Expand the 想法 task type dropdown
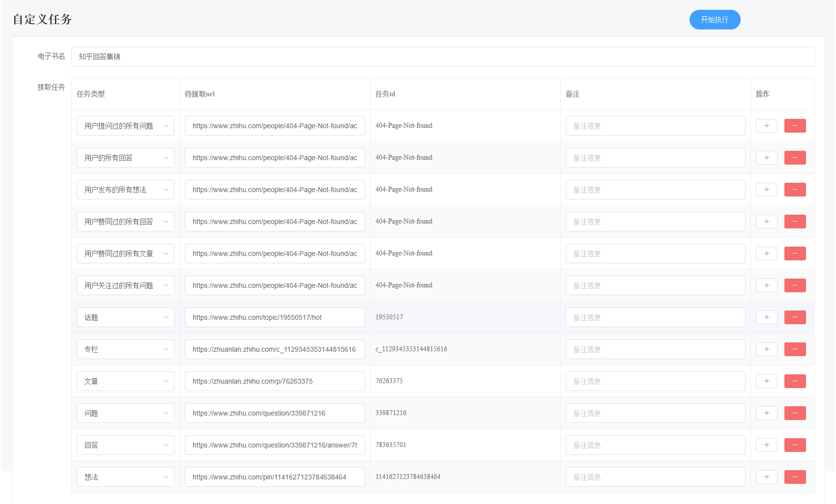Screen dimensions: 836x504 (125, 477)
